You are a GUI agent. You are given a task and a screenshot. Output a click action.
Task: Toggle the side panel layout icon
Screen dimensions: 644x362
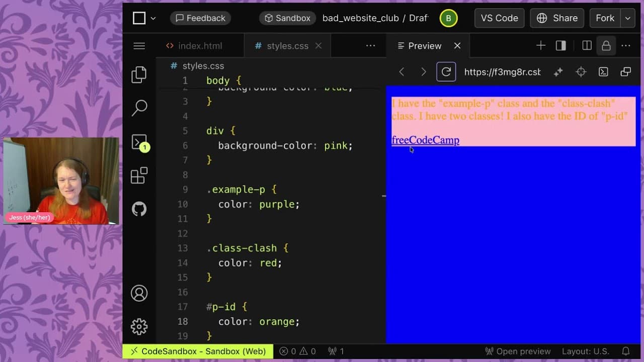coord(561,46)
